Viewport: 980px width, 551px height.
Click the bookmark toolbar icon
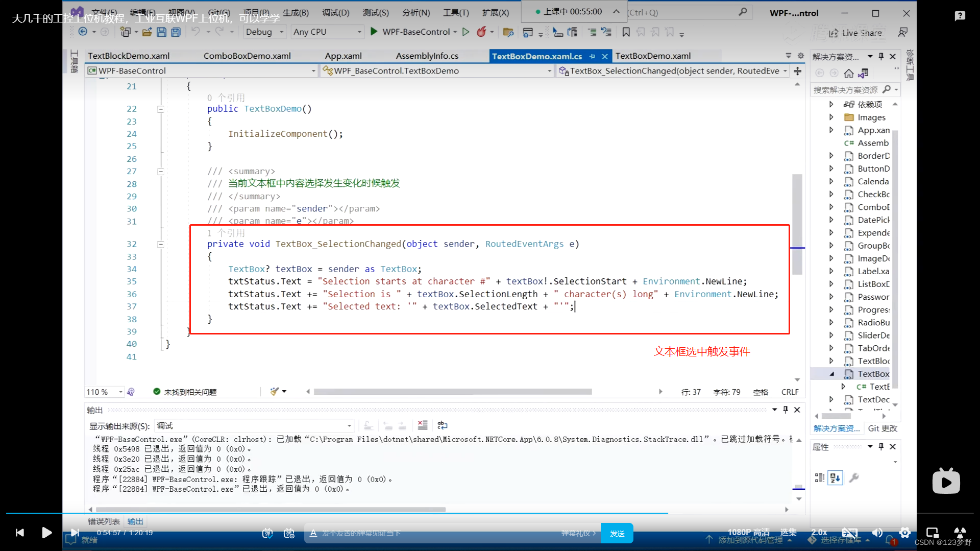point(626,32)
